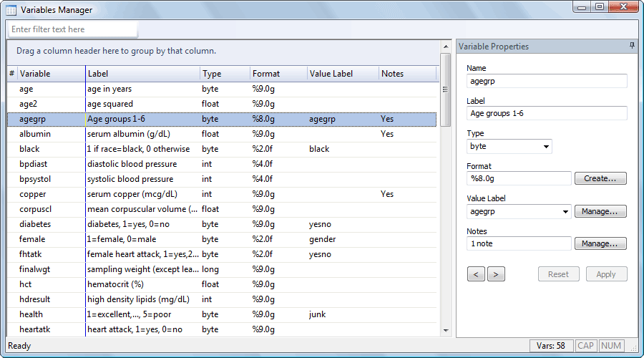Click the variable list scroll-down arrow
Viewport: 644px width, 358px height.
point(446,330)
